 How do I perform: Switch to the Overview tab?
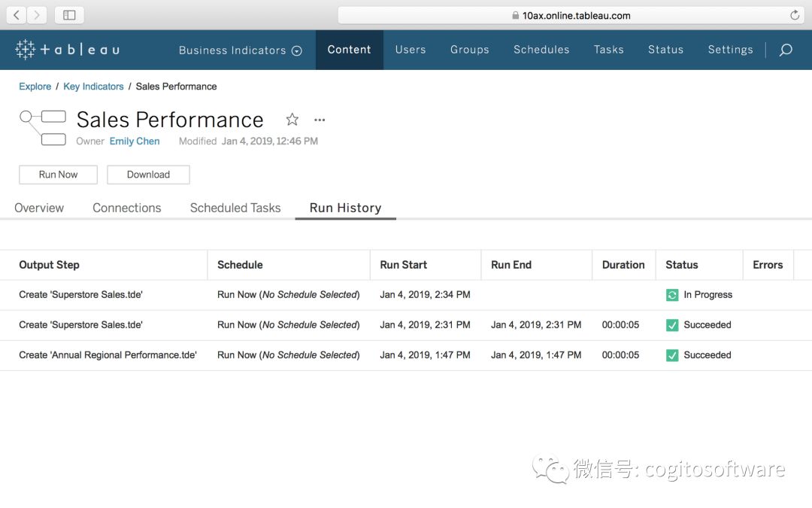[39, 208]
